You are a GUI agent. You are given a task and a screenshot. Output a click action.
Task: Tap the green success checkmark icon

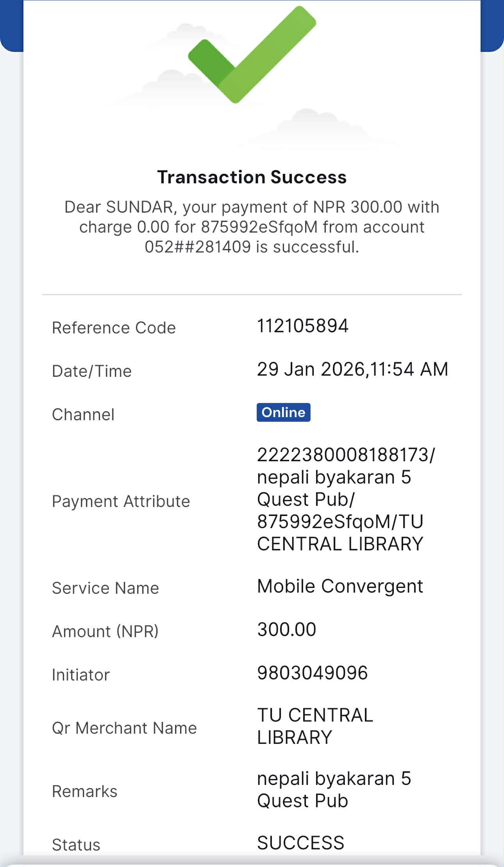click(x=252, y=55)
